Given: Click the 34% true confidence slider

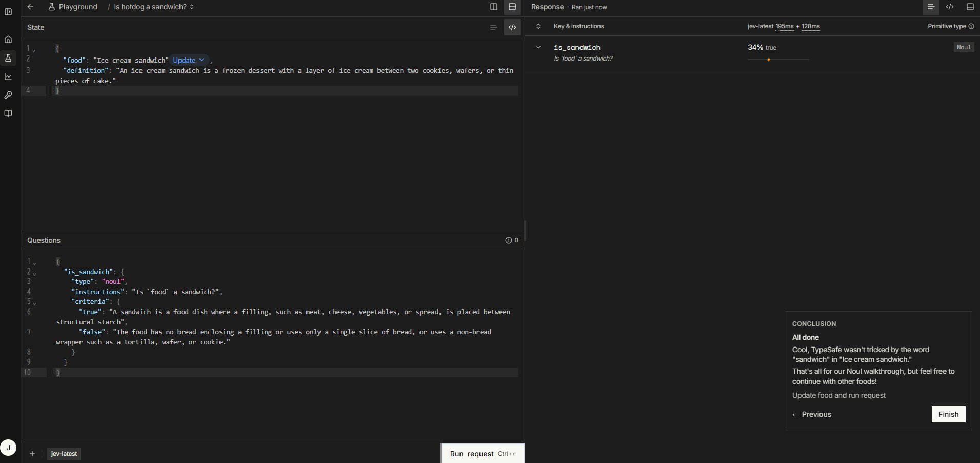Looking at the screenshot, I should point(778,60).
